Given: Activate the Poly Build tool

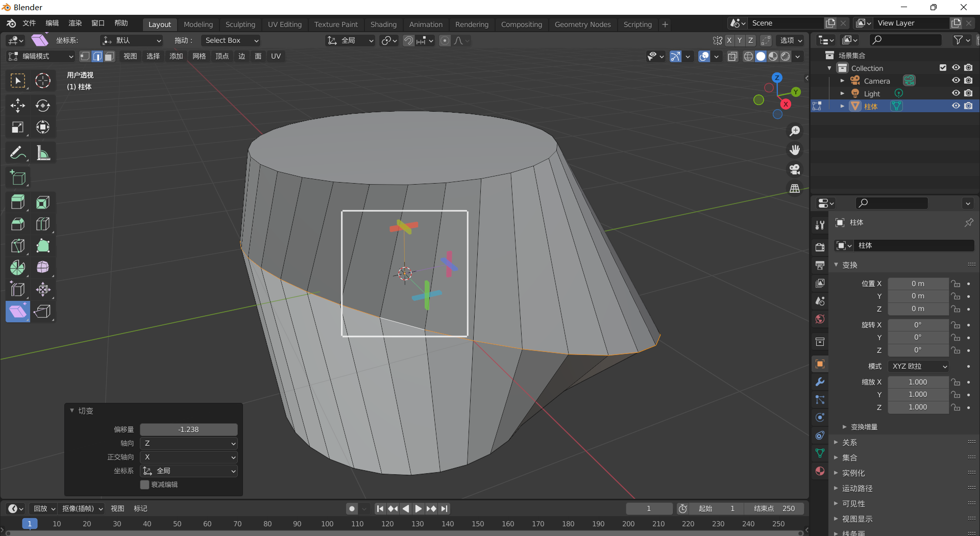Looking at the screenshot, I should click(x=43, y=246).
